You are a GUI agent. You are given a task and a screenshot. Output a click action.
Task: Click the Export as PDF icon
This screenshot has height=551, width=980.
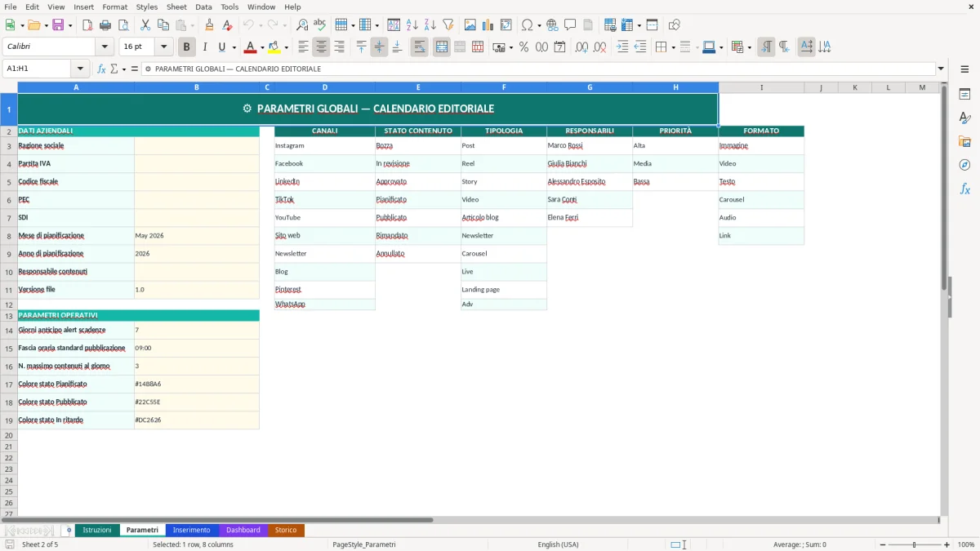[87, 25]
